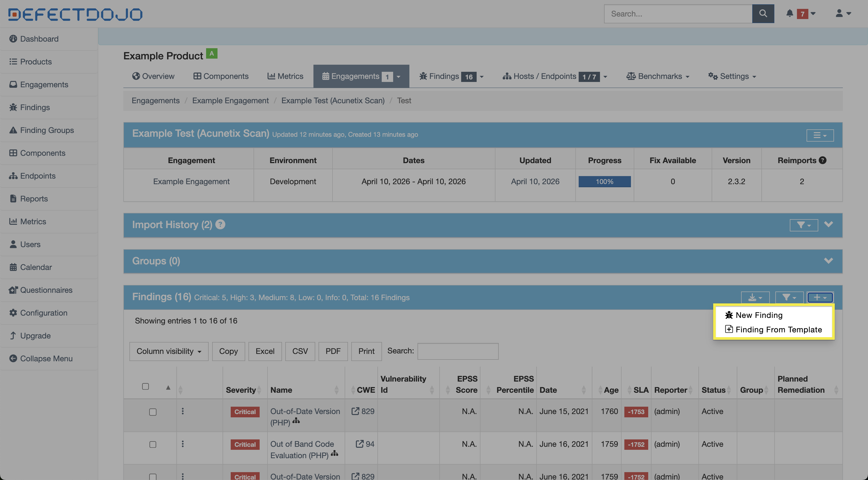Click the findings table Search field
Viewport: 868px width, 480px height.
coord(458,351)
